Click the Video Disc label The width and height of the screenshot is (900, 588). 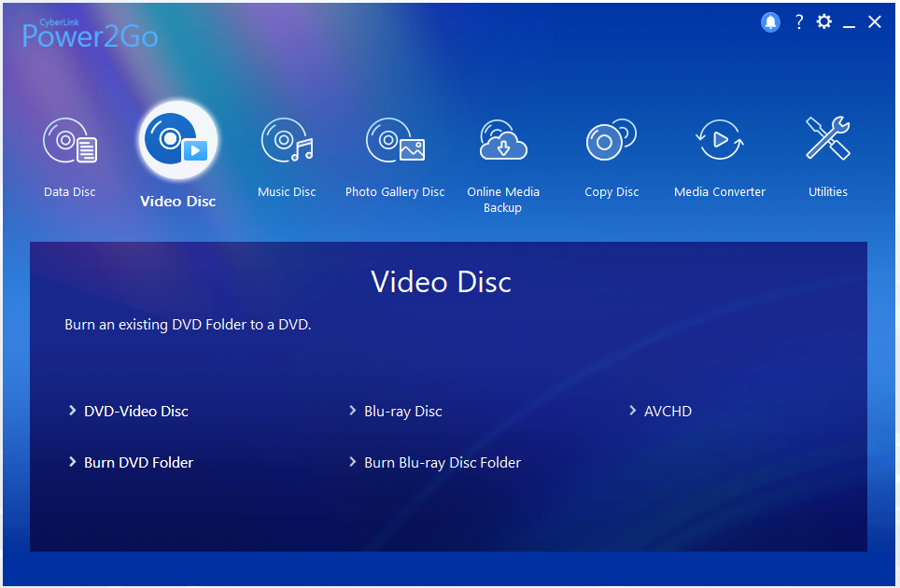coord(178,202)
